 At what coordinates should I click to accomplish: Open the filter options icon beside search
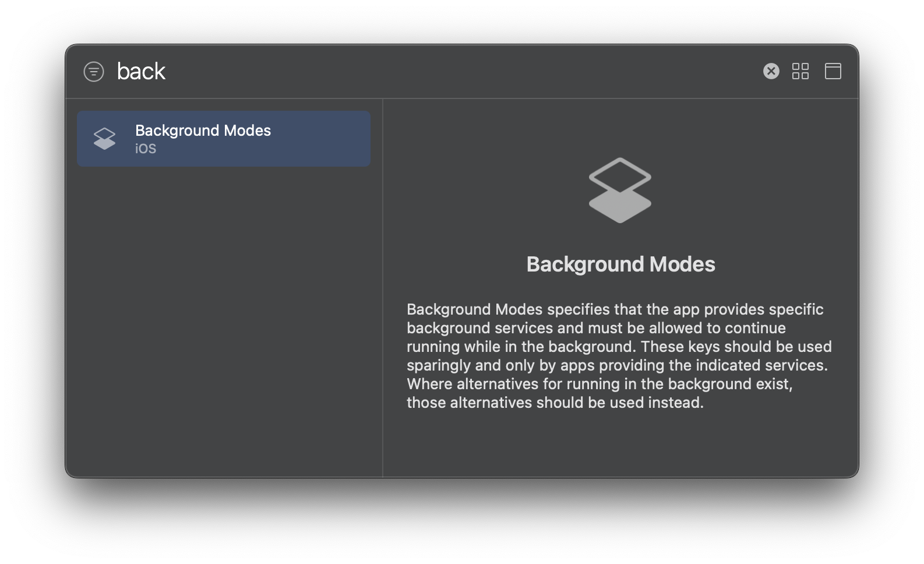click(x=94, y=72)
